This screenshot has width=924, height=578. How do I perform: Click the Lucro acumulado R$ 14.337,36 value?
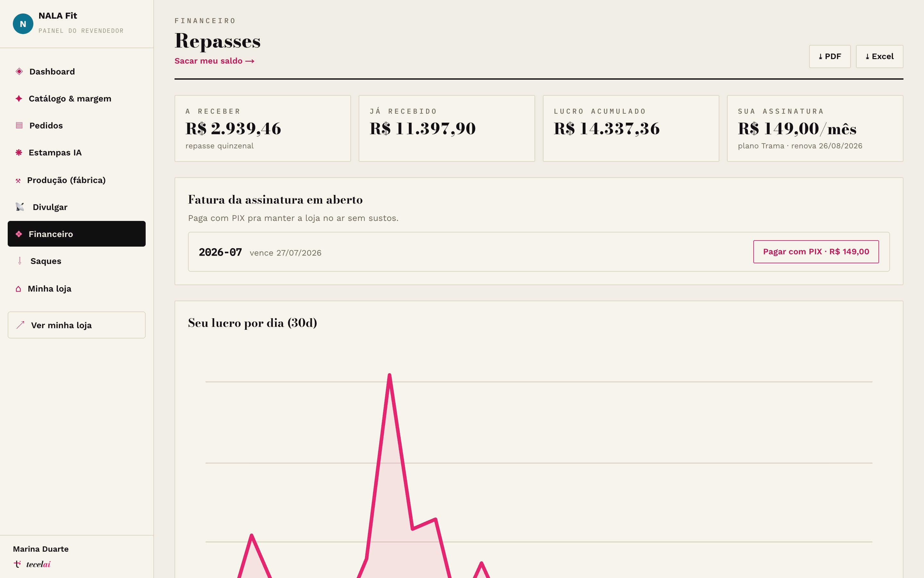[607, 128]
